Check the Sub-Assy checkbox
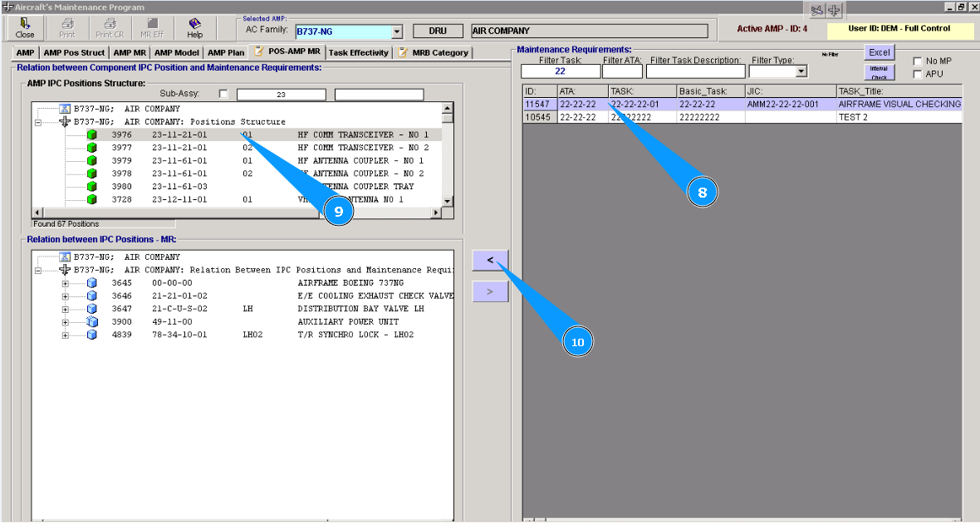Image resolution: width=980 pixels, height=523 pixels. (x=223, y=94)
